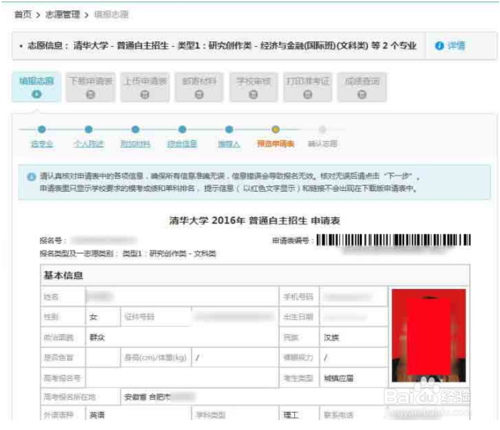Click the application form barcode
The height and width of the screenshot is (430, 500).
click(394, 240)
